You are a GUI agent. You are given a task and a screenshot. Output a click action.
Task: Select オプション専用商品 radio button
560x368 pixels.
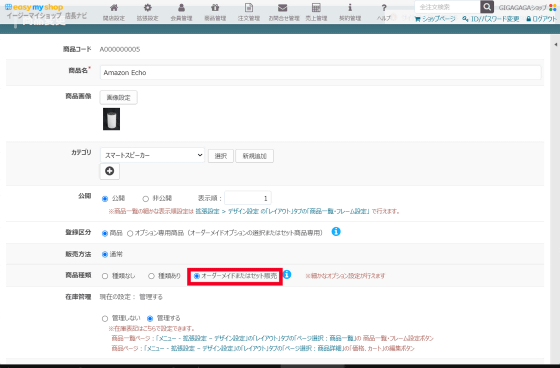tap(130, 233)
